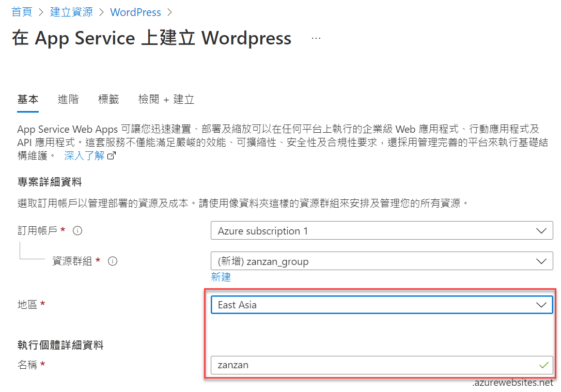Follow the 深入了解 link
The height and width of the screenshot is (392, 561).
(84, 155)
